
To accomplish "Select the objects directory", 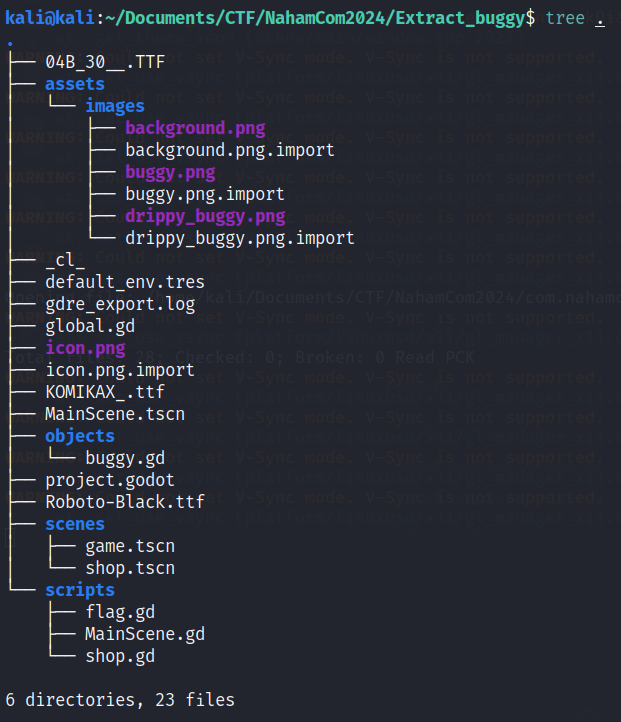I will point(80,436).
